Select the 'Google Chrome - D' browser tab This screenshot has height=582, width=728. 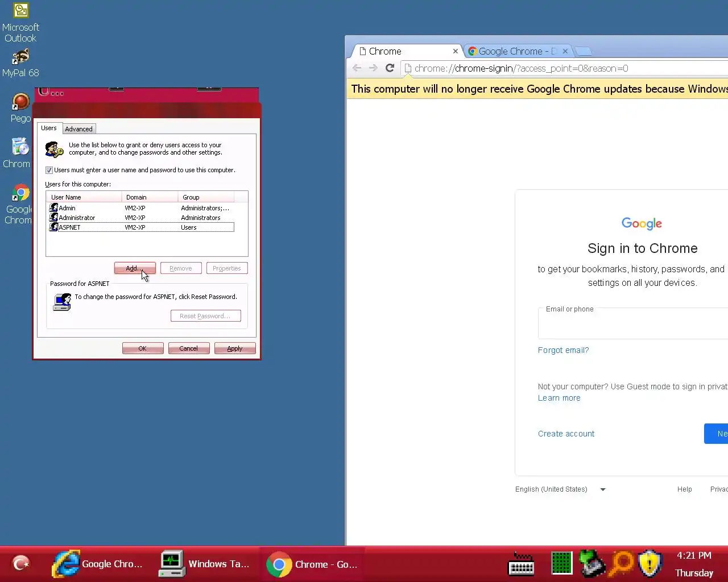518,51
